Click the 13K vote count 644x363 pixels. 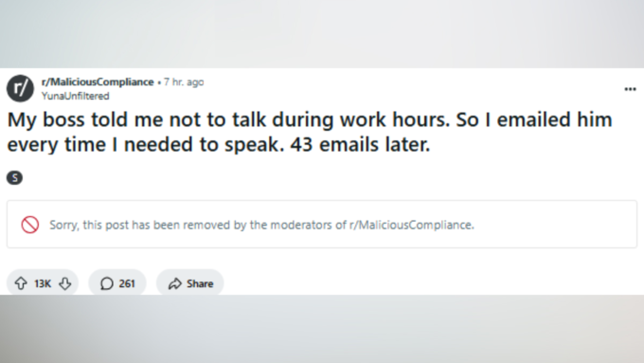coord(43,283)
